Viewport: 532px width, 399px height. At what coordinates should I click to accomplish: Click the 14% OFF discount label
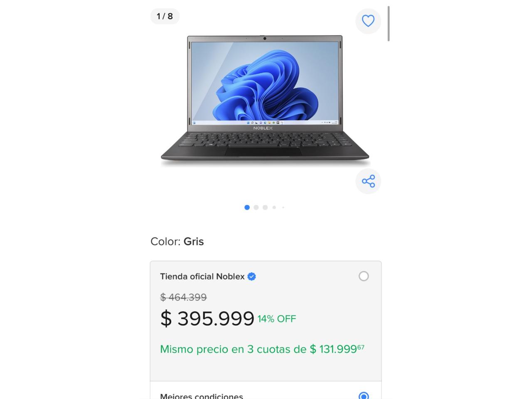point(277,319)
